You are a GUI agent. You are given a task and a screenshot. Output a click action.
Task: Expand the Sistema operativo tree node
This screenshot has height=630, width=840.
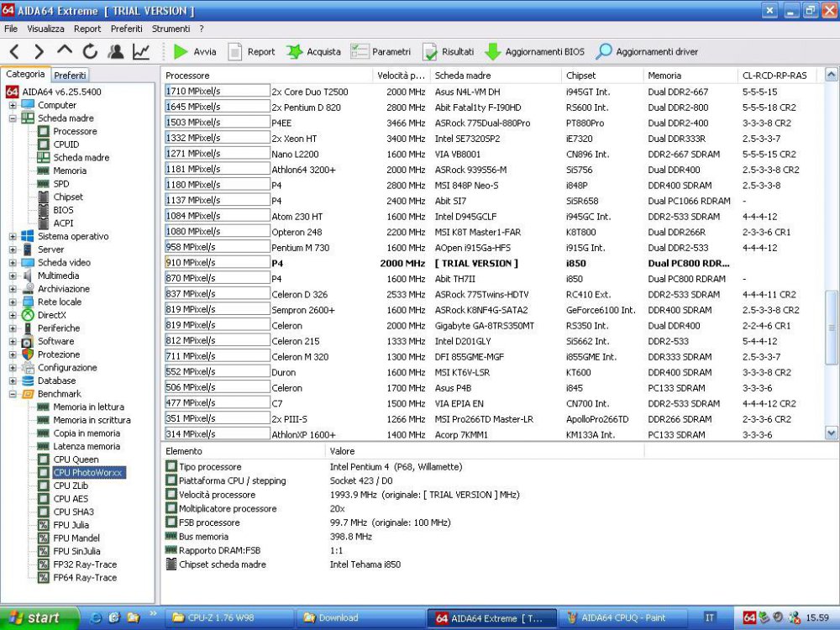point(13,237)
